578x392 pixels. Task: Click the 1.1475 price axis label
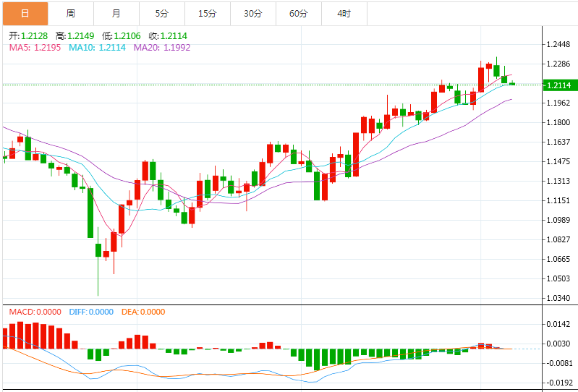coord(559,161)
